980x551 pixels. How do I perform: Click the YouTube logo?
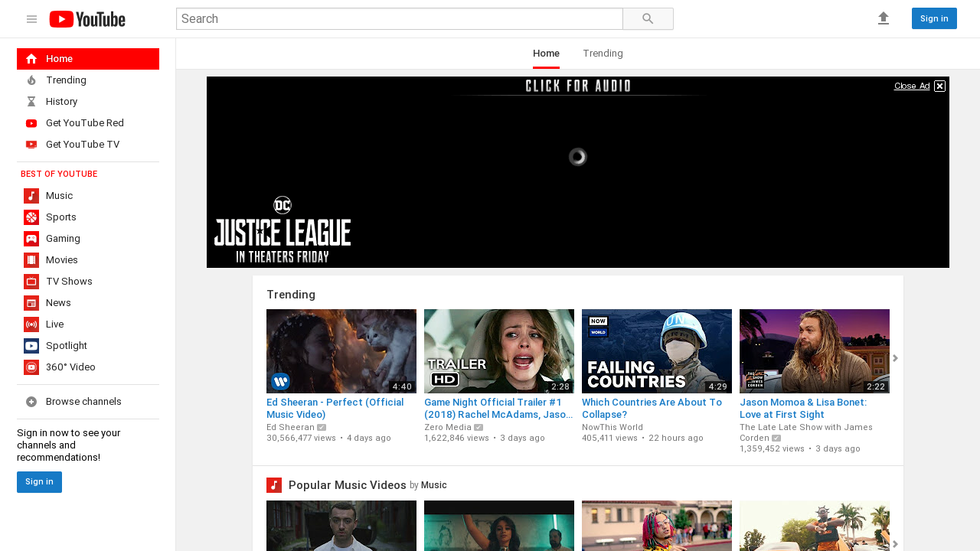(87, 19)
